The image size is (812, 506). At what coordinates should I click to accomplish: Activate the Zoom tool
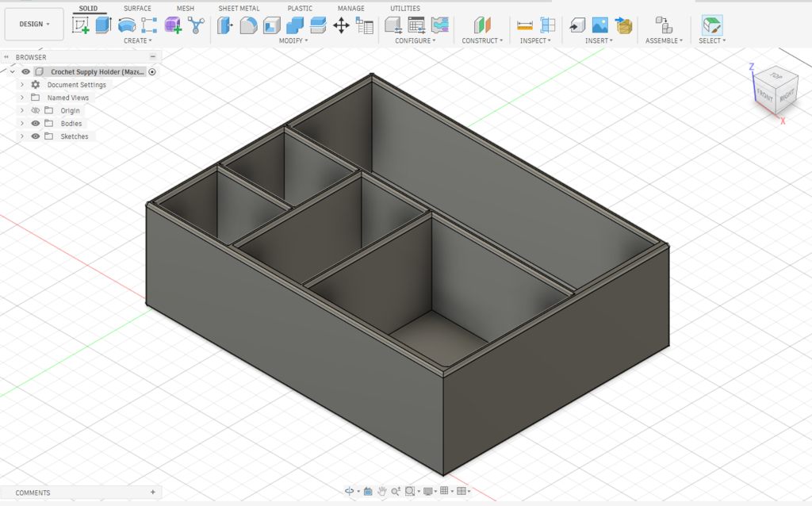(x=396, y=491)
